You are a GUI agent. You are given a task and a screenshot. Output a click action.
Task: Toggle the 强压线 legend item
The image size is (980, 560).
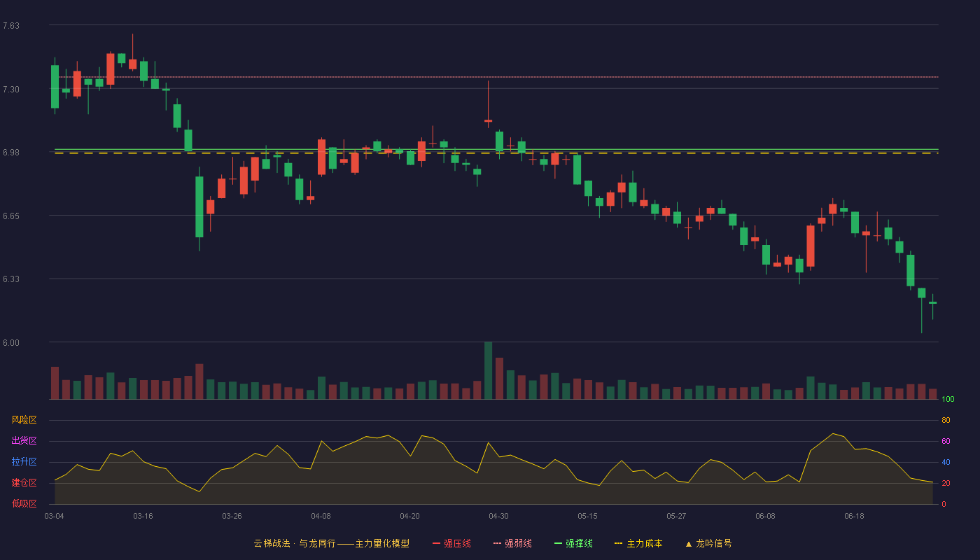451,543
